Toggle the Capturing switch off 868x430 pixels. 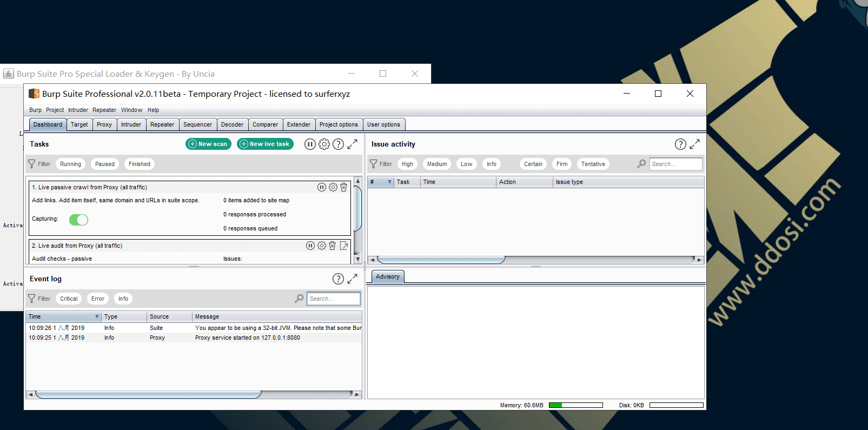78,220
